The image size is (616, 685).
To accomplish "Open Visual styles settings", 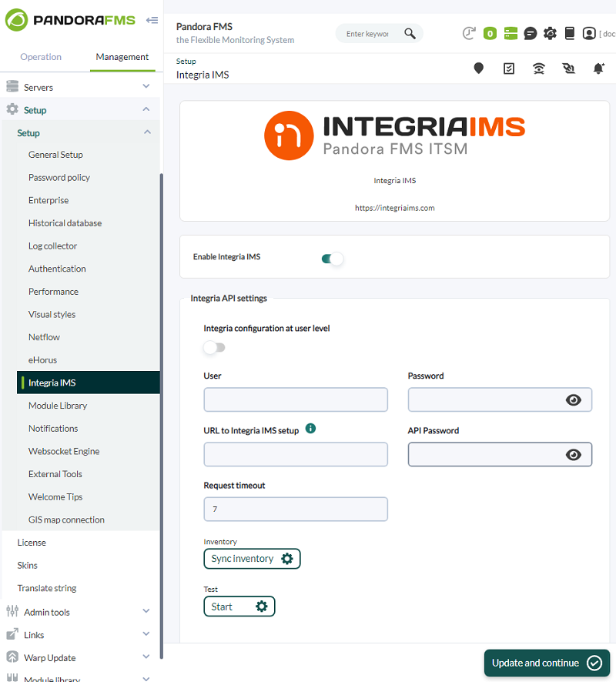I will [x=52, y=314].
